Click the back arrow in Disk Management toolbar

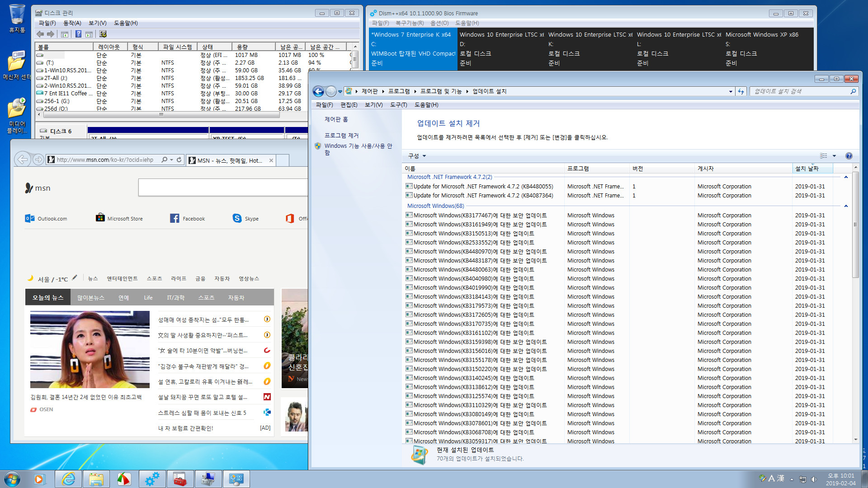tap(40, 34)
